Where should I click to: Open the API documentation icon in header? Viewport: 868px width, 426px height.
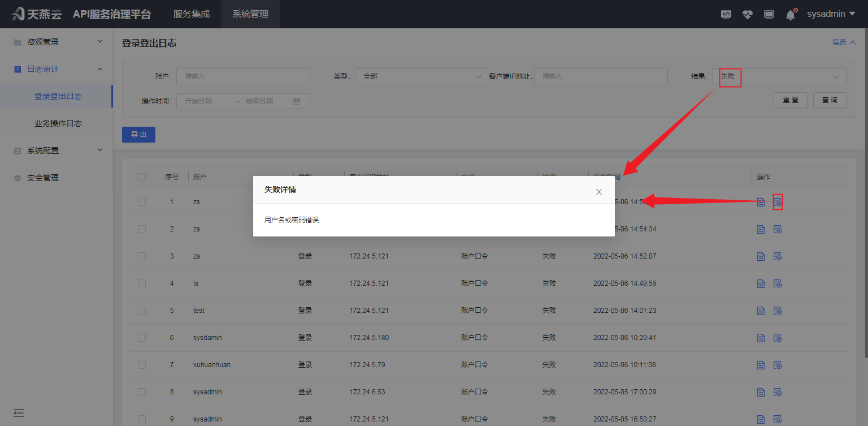[726, 14]
